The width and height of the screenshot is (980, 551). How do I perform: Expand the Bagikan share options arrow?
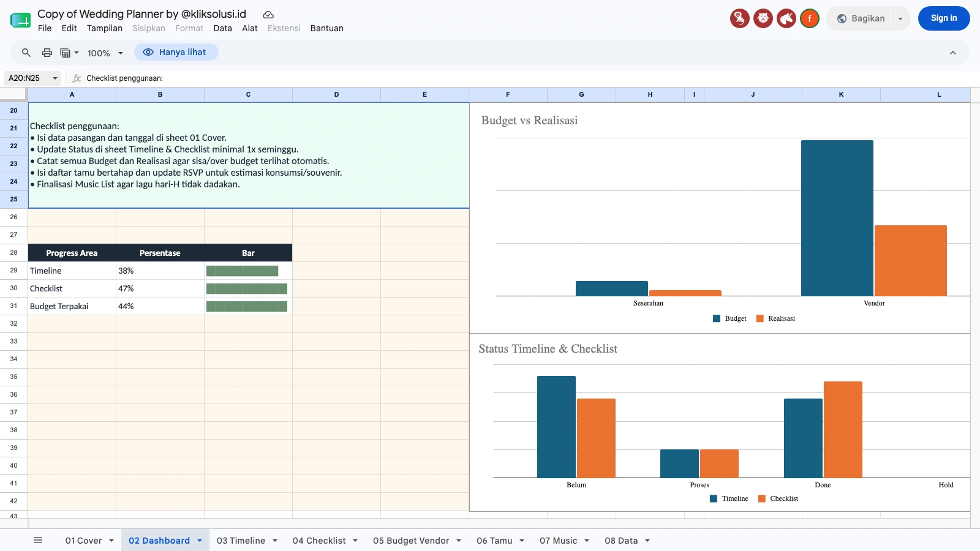900,19
